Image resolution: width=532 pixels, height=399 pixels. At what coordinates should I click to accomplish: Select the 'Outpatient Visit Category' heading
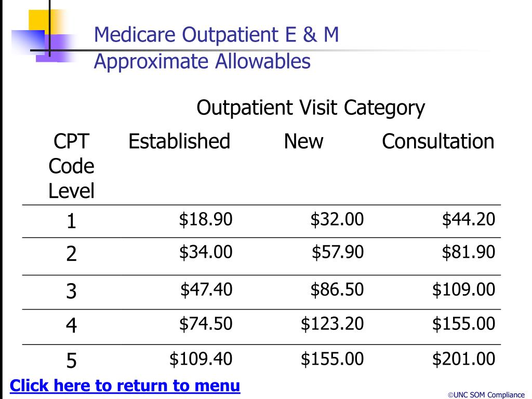(311, 108)
